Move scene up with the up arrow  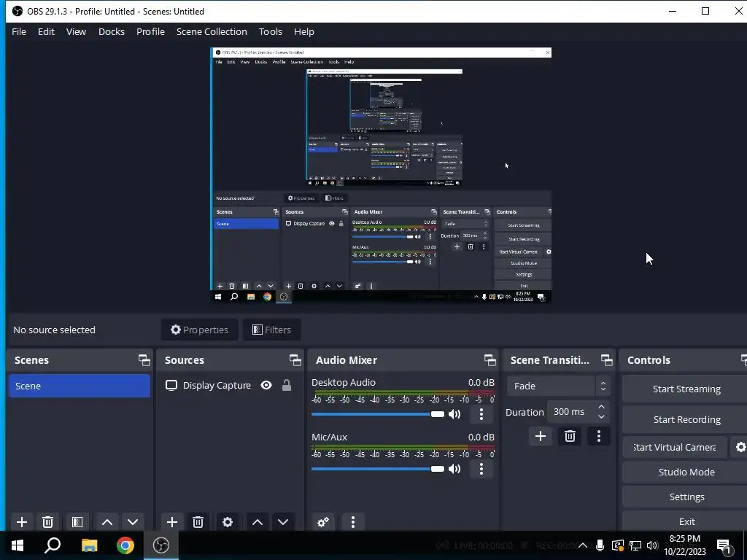[x=107, y=522]
